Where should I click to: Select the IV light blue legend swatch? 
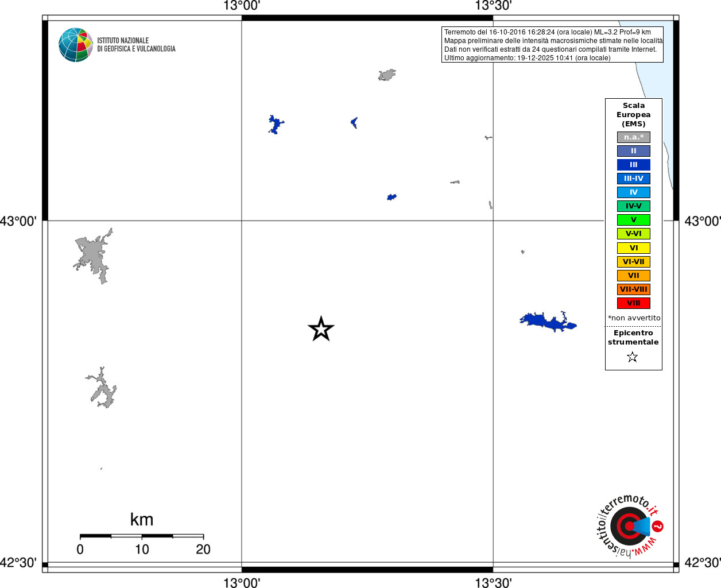pos(634,192)
